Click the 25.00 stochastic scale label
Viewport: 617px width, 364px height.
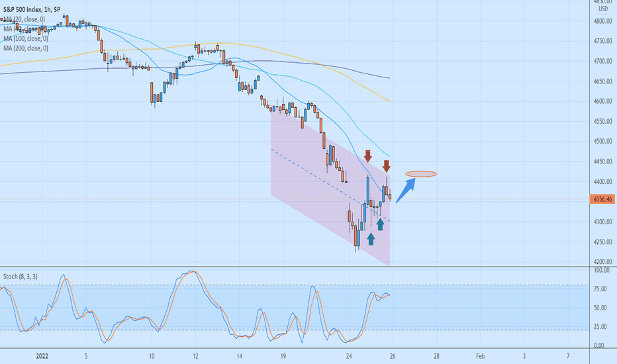pyautogui.click(x=600, y=326)
